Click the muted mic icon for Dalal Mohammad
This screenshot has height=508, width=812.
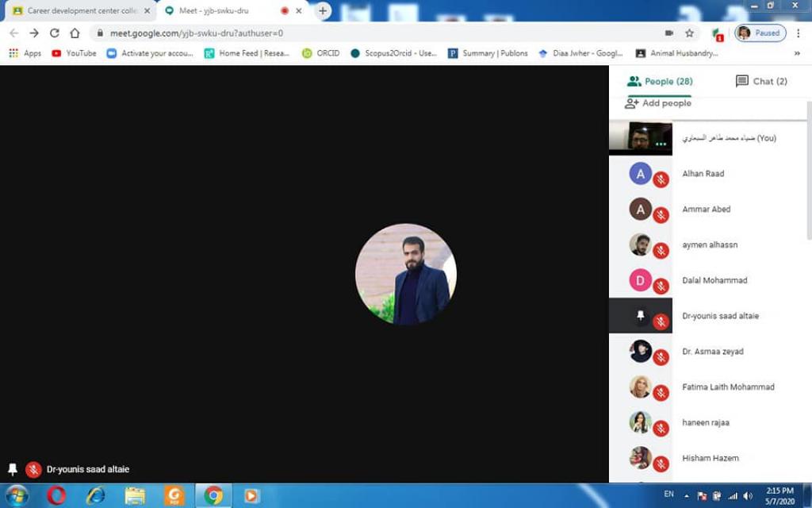(661, 287)
